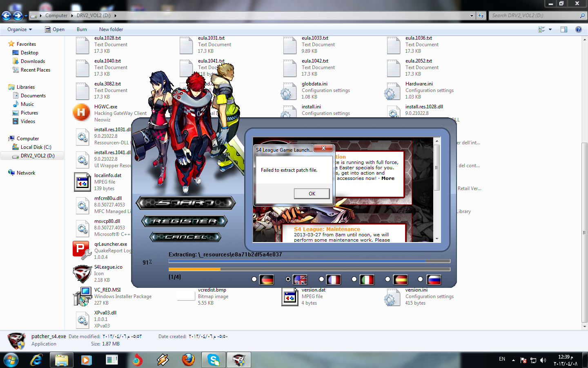Open Skype from the taskbar
This screenshot has height=368, width=588.
(x=214, y=360)
